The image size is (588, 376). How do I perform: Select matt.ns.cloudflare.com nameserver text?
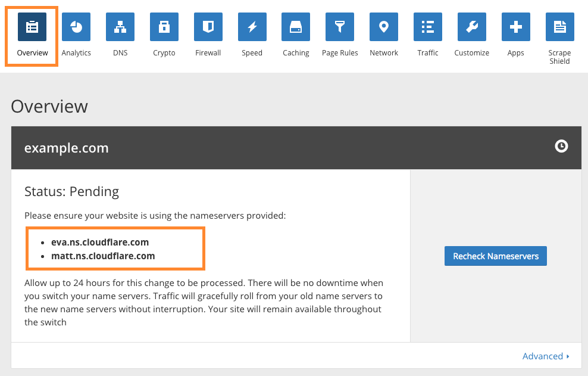[103, 256]
